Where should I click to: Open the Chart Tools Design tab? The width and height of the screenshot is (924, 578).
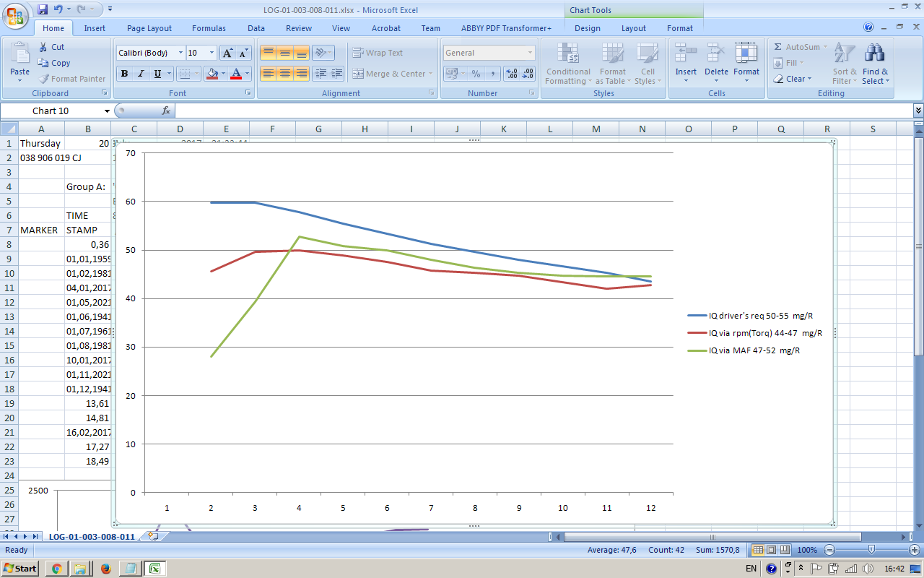pos(587,28)
